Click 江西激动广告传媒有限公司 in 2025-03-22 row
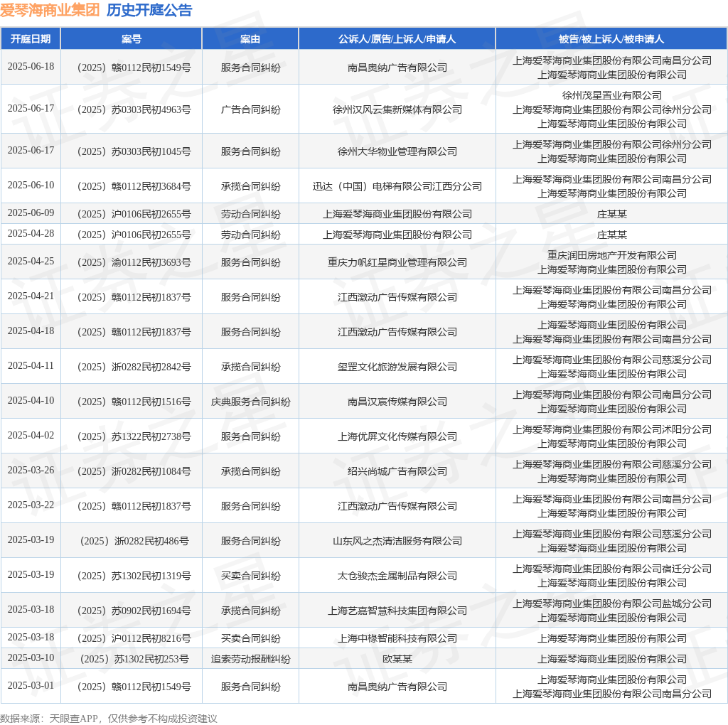The width and height of the screenshot is (728, 725). pyautogui.click(x=397, y=506)
